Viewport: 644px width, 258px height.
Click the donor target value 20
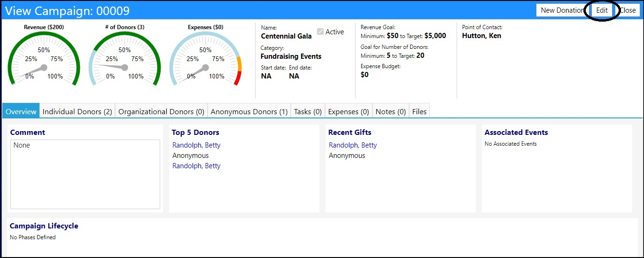click(x=420, y=55)
